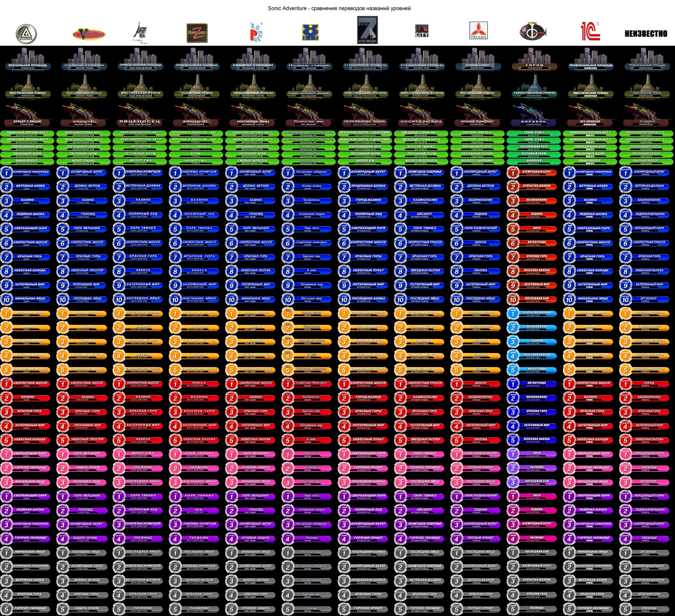This screenshot has height=616, width=675.
Task: Select the СТЭЙШН СКВЕР city banner
Action: click(477, 65)
